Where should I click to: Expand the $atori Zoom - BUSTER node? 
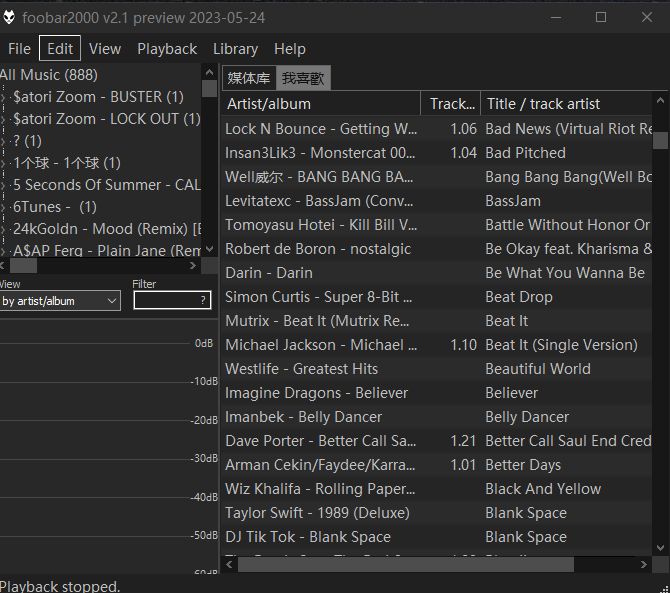tap(3, 97)
